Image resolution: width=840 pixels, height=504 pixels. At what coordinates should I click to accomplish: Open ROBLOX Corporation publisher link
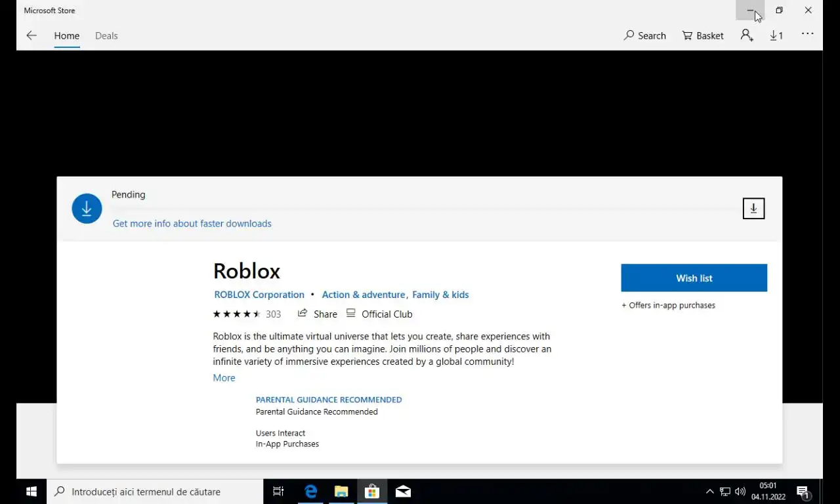tap(259, 295)
